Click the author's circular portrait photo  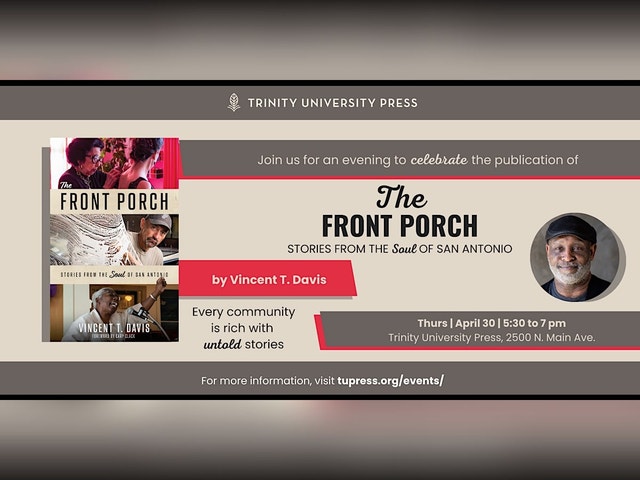pos(577,258)
